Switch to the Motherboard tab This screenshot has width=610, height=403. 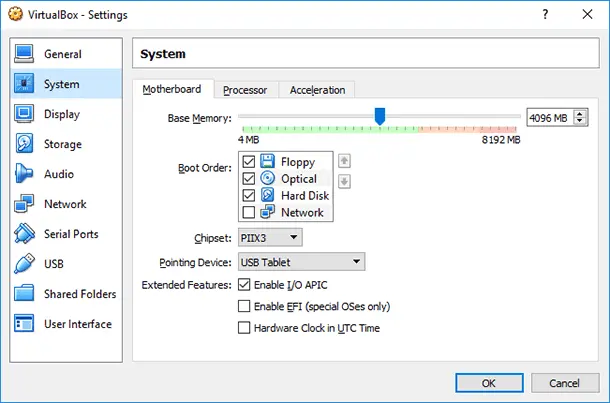[172, 89]
